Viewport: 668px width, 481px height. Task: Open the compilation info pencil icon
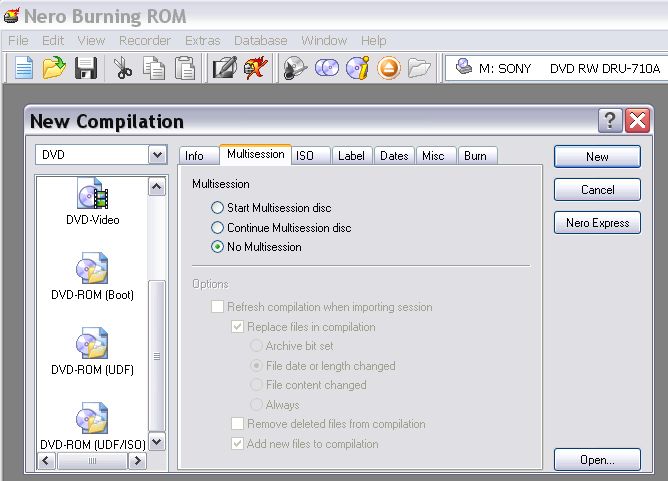[225, 68]
